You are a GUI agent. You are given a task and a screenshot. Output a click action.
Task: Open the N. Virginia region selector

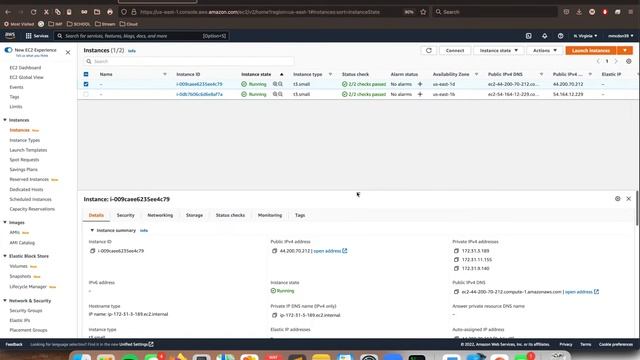pos(585,36)
